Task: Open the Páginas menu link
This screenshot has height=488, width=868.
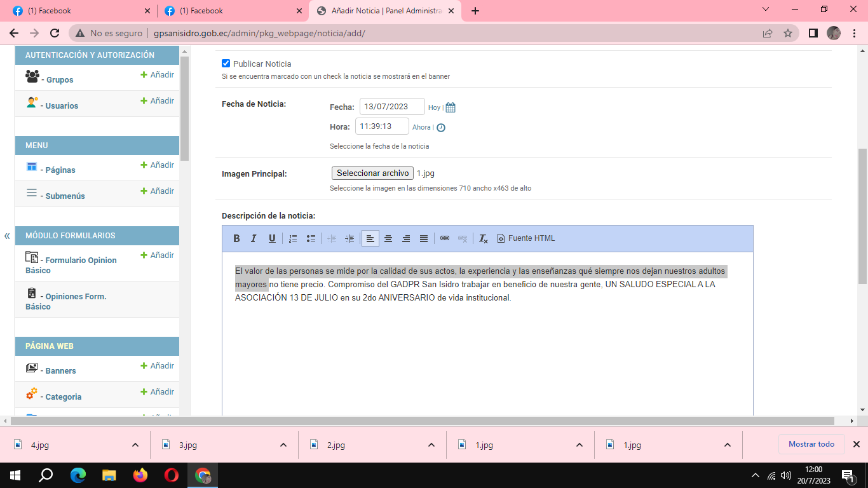Action: pos(60,170)
